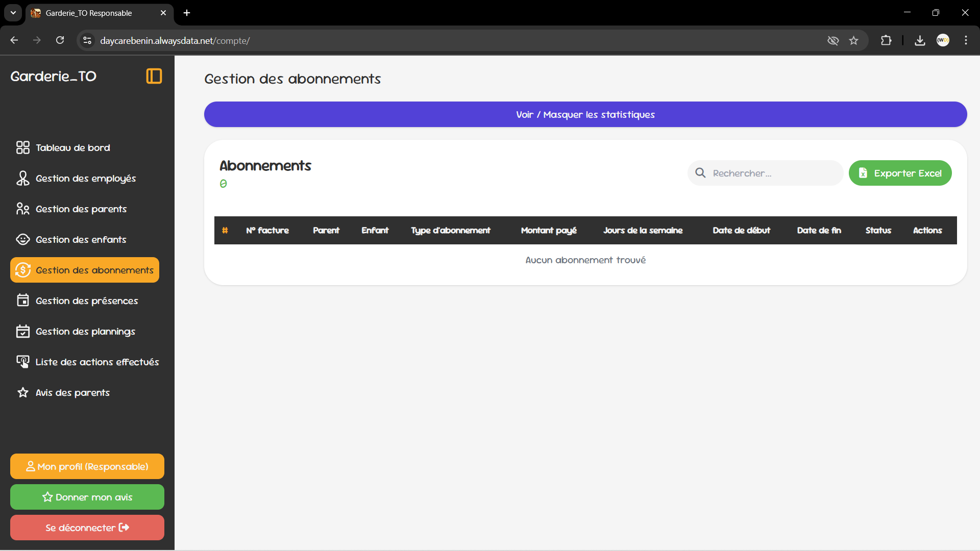Open Tableau de bord dashboard icon
The height and width of the screenshot is (551, 980).
(x=22, y=147)
